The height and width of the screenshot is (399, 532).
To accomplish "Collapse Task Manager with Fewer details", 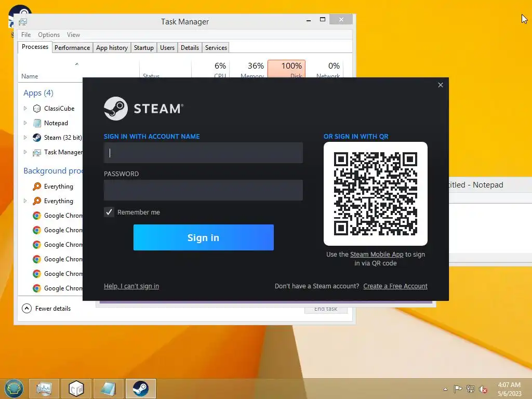I will click(x=46, y=309).
